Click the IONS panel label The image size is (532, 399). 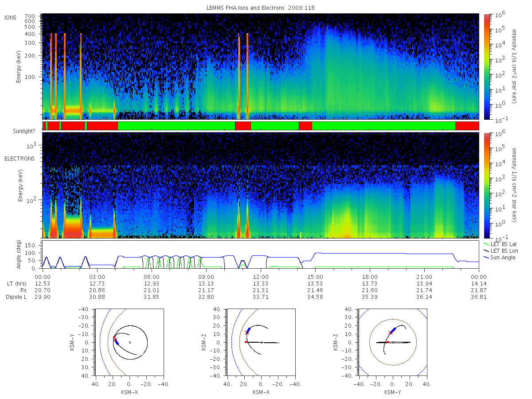[10, 18]
